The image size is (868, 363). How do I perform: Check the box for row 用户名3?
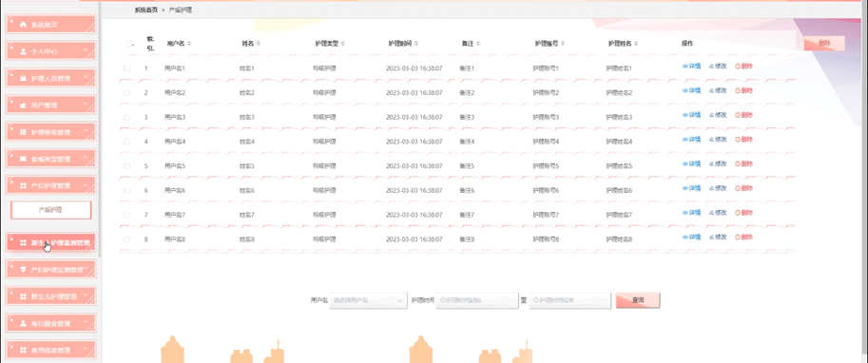(x=126, y=117)
